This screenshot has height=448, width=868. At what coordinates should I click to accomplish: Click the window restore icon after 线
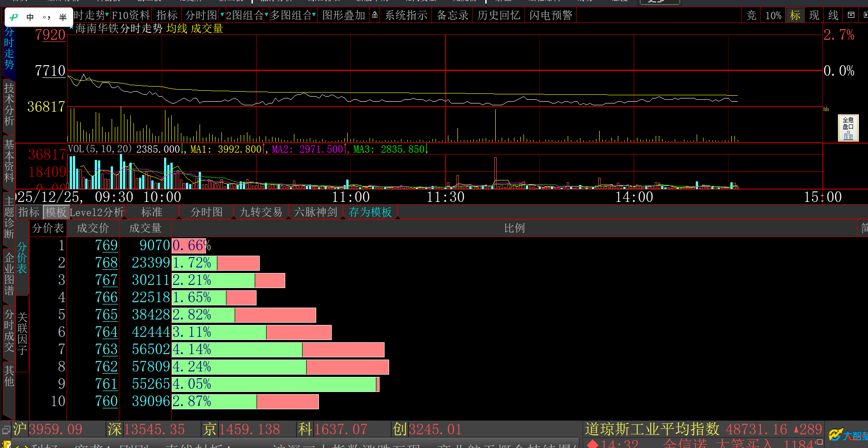[851, 15]
